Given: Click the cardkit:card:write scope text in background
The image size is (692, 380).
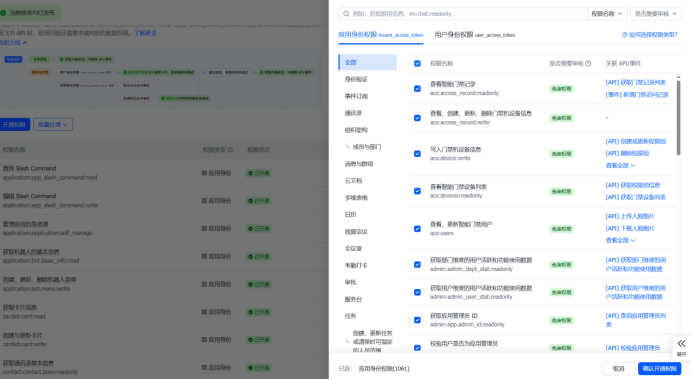Looking at the screenshot, I should pos(24,344).
